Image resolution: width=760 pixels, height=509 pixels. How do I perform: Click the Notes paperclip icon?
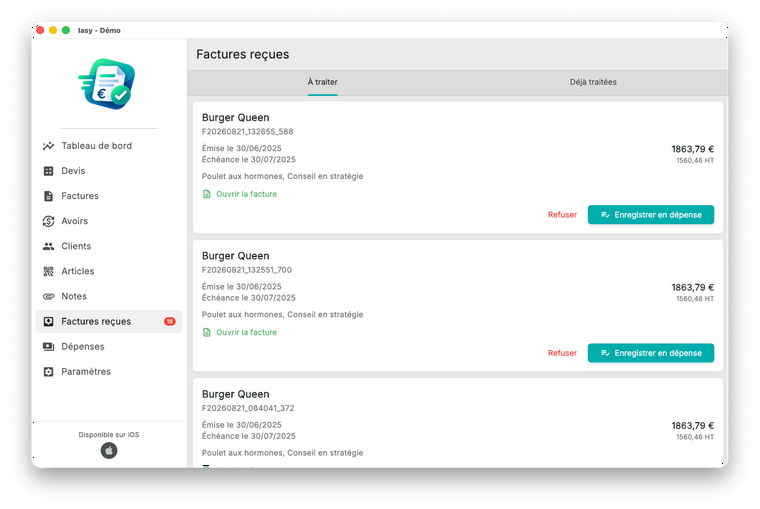[48, 296]
